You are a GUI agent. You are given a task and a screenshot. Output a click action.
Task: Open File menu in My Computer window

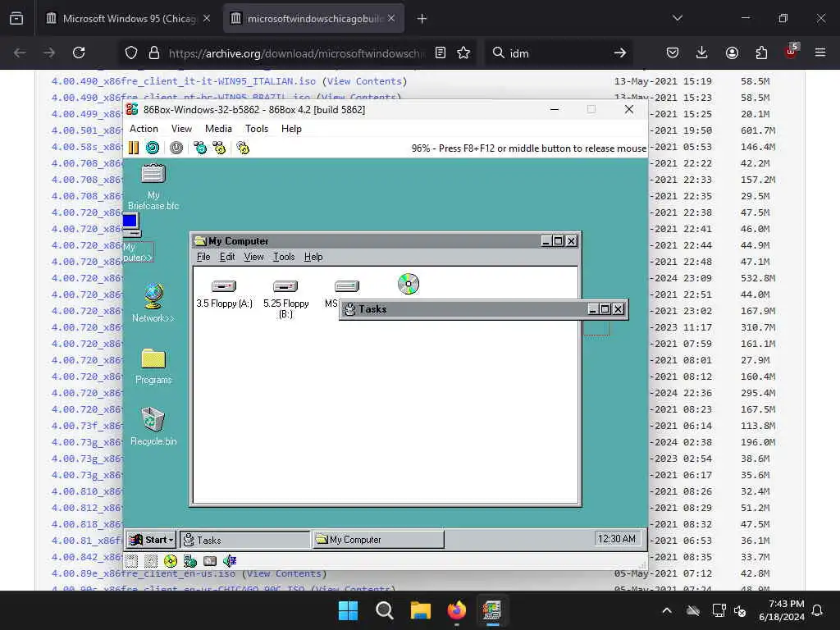click(x=203, y=257)
